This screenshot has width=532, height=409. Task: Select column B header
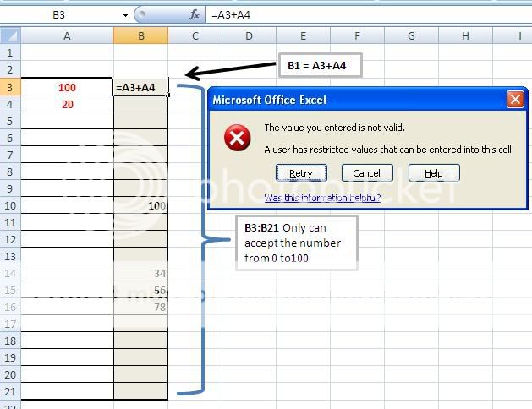(140, 35)
